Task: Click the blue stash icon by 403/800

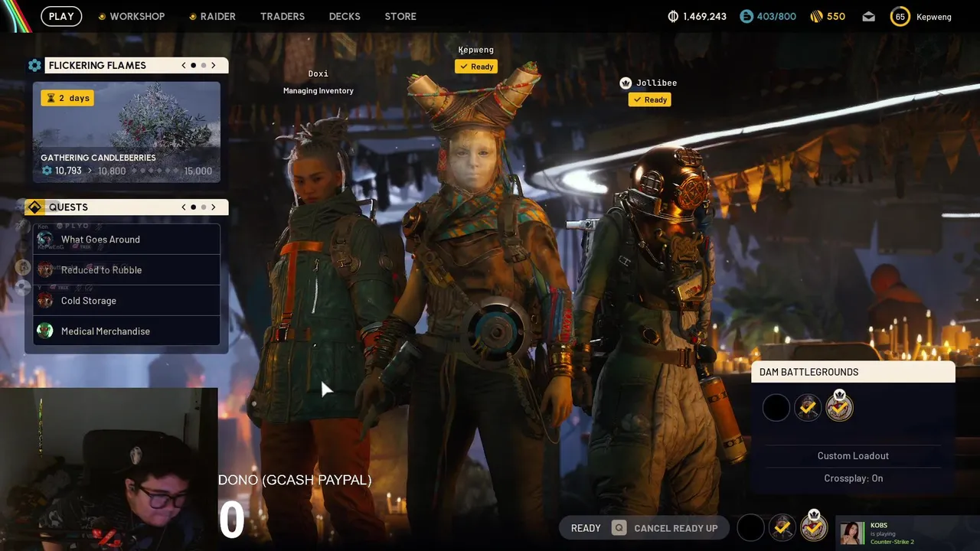Action: point(746,16)
